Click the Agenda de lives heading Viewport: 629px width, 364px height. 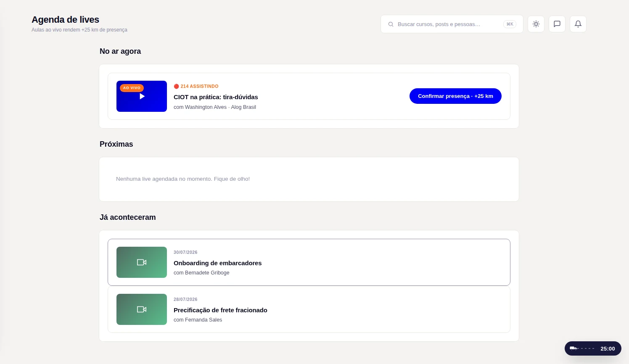(66, 20)
